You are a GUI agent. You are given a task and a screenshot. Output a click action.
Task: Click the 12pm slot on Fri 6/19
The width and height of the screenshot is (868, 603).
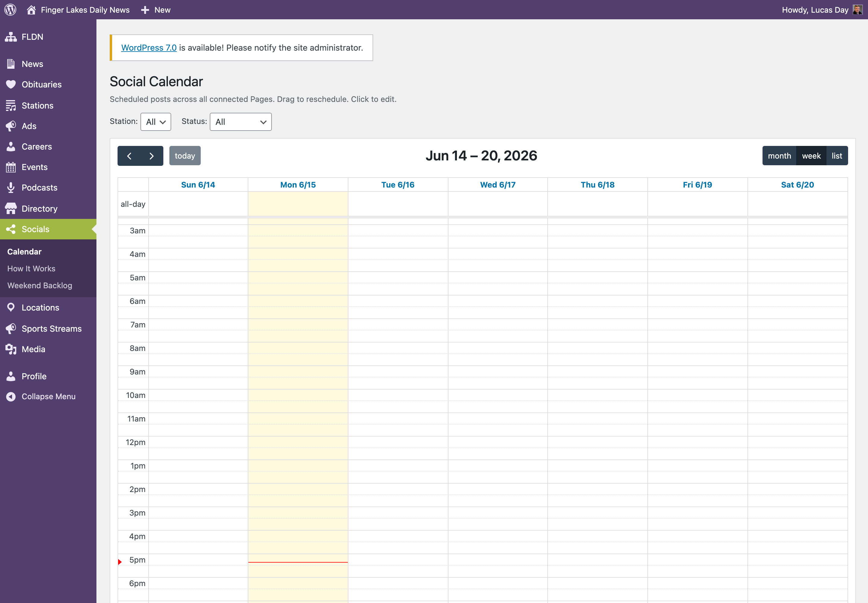(x=697, y=442)
